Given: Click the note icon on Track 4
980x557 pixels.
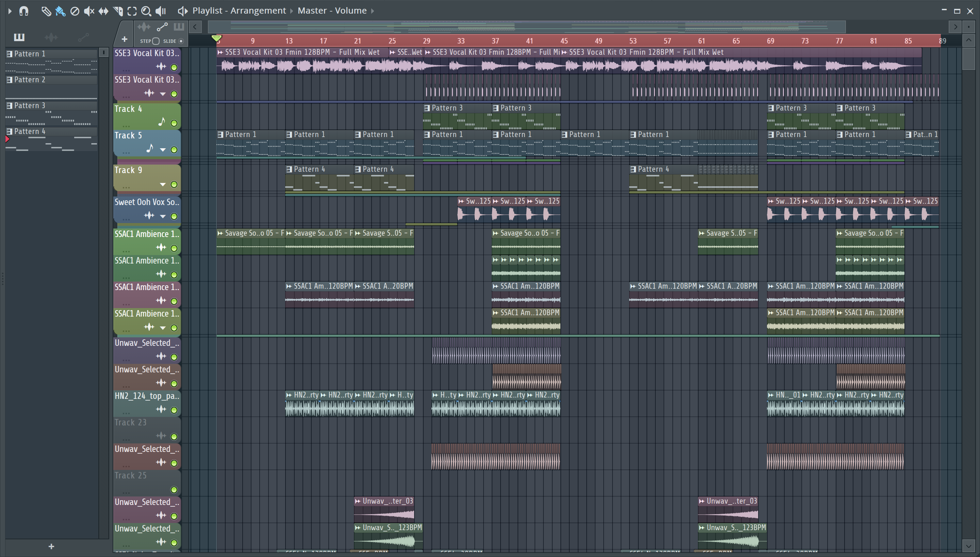Looking at the screenshot, I should pyautogui.click(x=162, y=122).
